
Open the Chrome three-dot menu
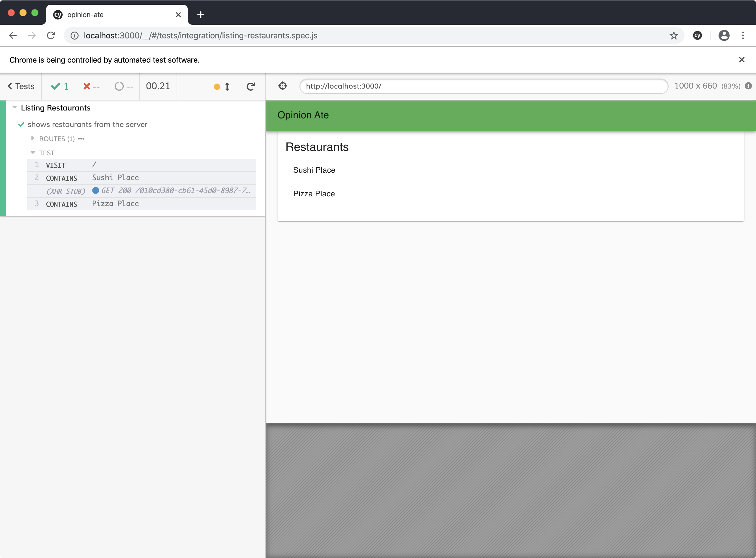tap(743, 35)
